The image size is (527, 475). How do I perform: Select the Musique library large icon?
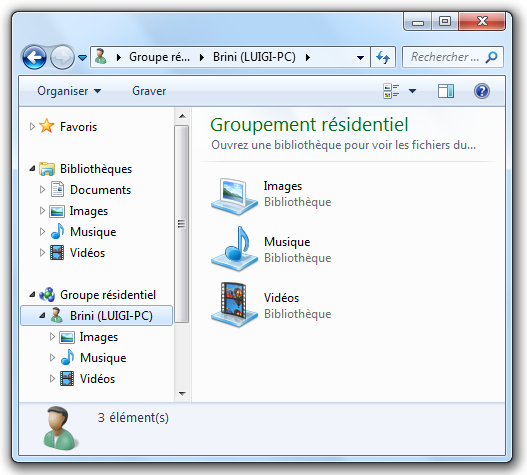[235, 249]
